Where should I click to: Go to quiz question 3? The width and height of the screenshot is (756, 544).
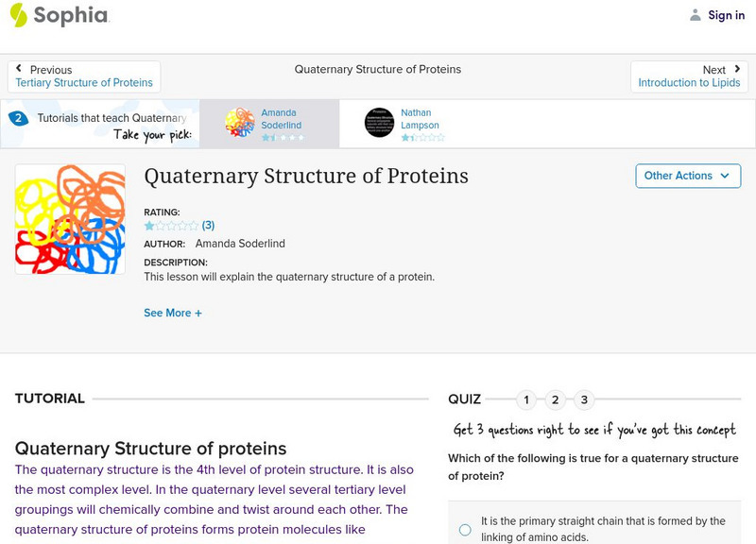click(x=584, y=399)
